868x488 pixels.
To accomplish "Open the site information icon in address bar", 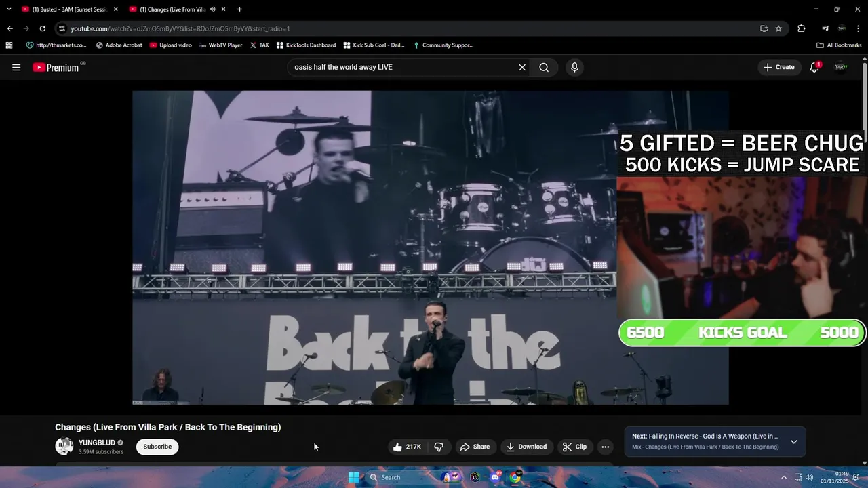I will click(62, 28).
